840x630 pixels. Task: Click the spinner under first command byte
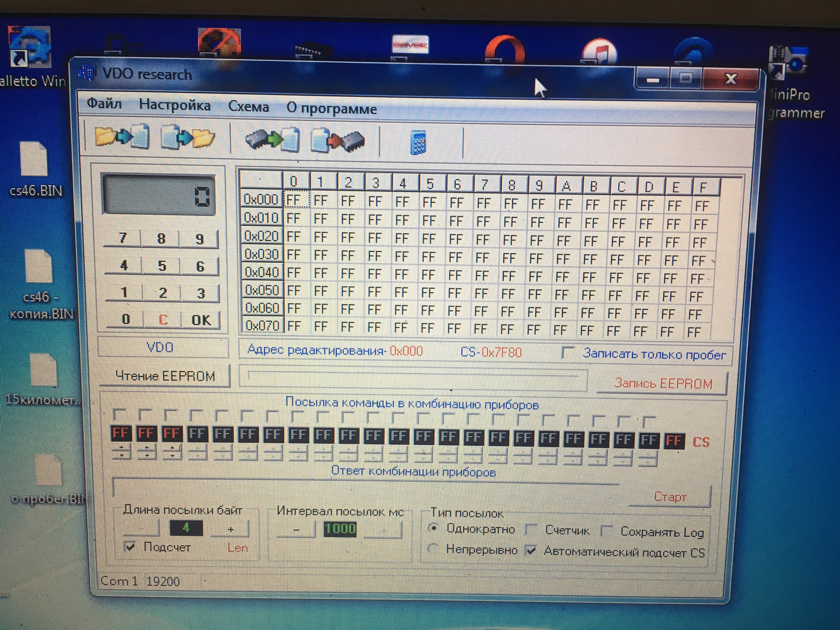[x=121, y=452]
